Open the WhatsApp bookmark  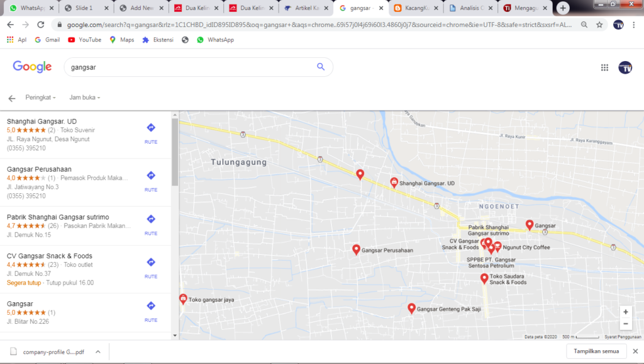215,40
